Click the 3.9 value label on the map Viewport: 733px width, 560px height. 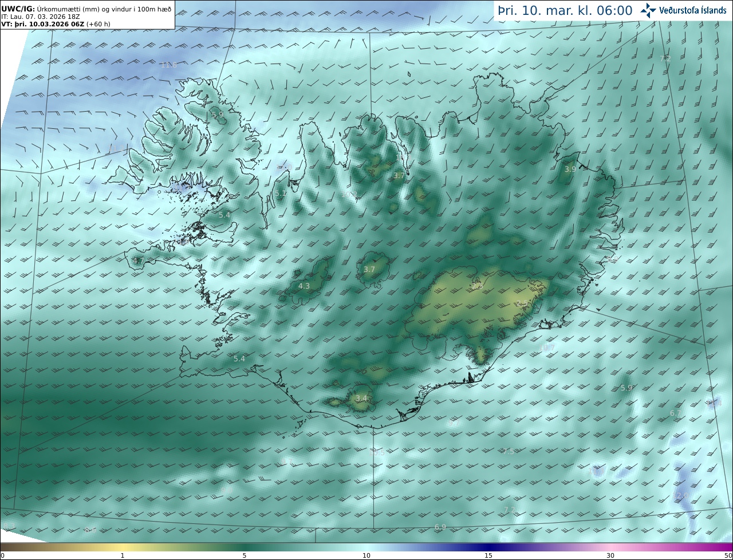tap(570, 169)
